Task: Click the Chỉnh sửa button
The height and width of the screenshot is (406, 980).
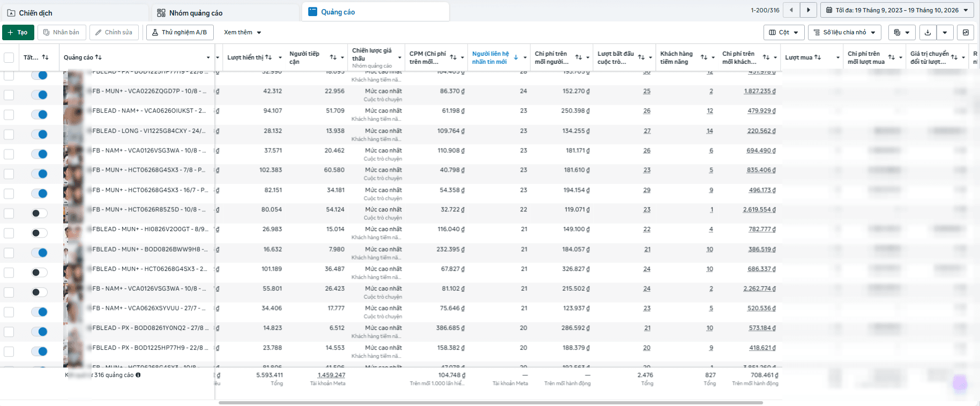Action: coord(114,33)
